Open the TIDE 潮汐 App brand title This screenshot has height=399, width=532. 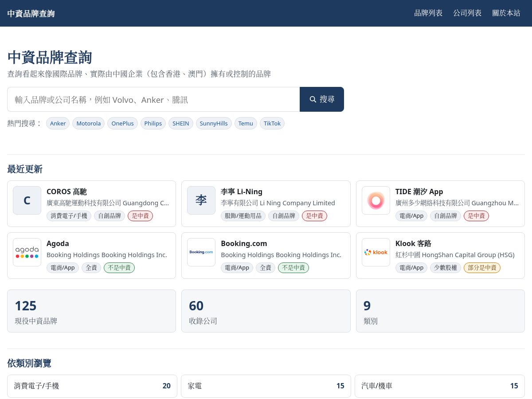click(x=419, y=192)
